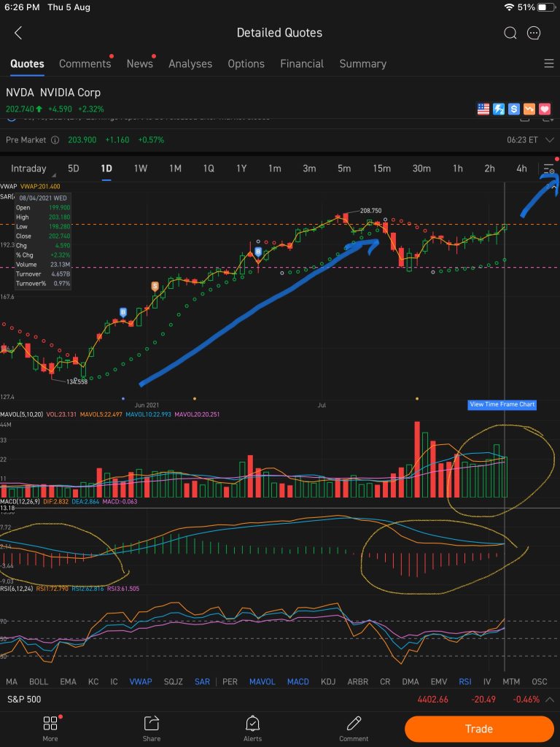Tap the RSI(6,12,24) panel label
Image resolution: width=560 pixels, height=747 pixels.
tap(17, 589)
